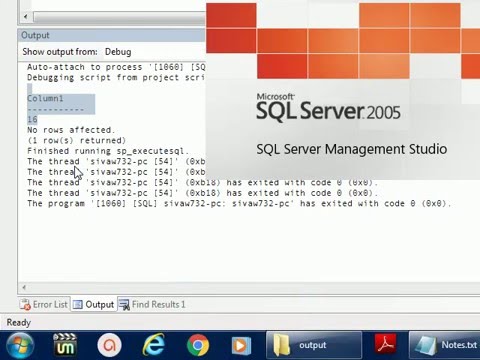Open Adobe Reader from the taskbar
This screenshot has width=480, height=360.
tap(385, 344)
